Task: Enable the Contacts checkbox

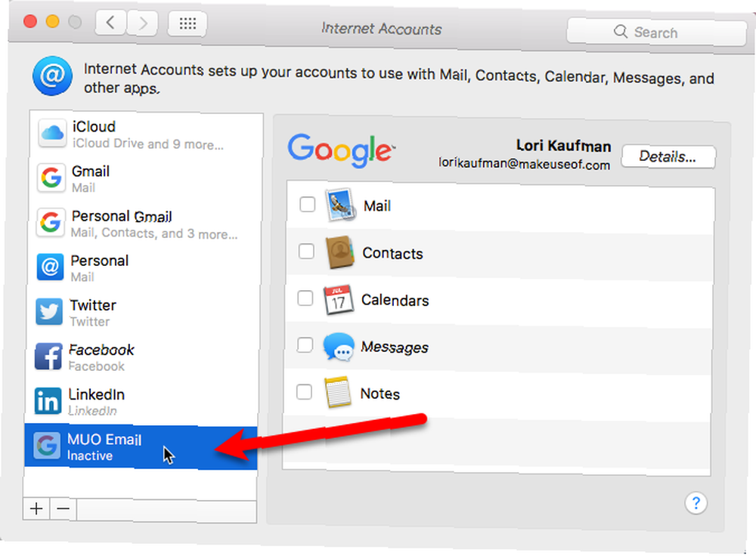Action: pyautogui.click(x=306, y=251)
